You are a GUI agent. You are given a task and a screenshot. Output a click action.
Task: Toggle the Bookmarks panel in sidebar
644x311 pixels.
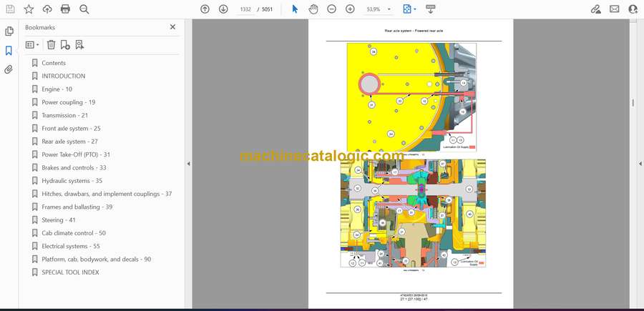pos(9,51)
